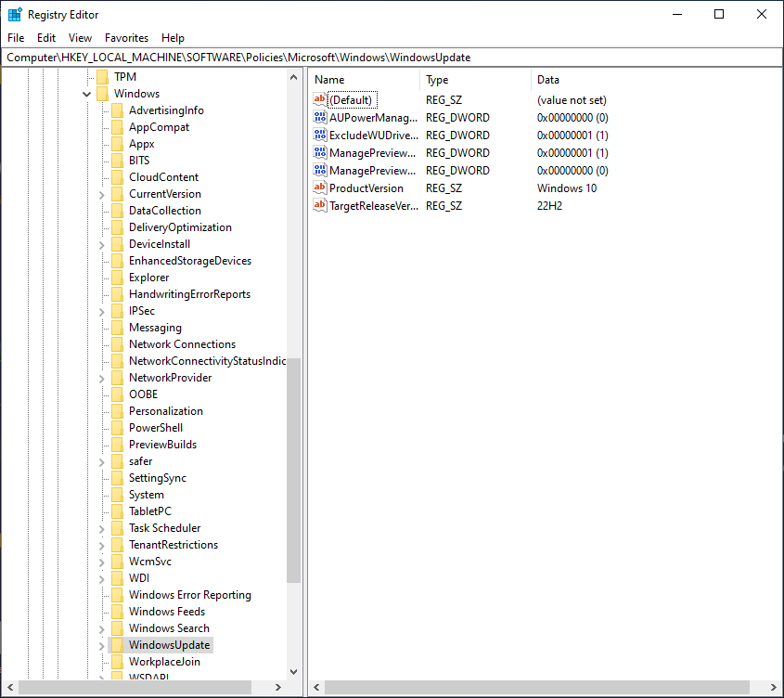Click the TabletPC folder icon
The image size is (784, 698).
coord(118,511)
